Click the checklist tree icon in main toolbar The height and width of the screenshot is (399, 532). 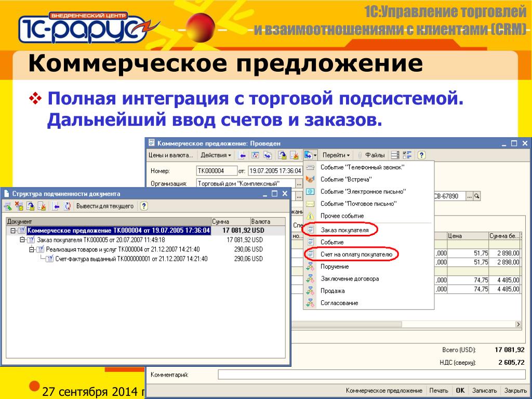(407, 155)
